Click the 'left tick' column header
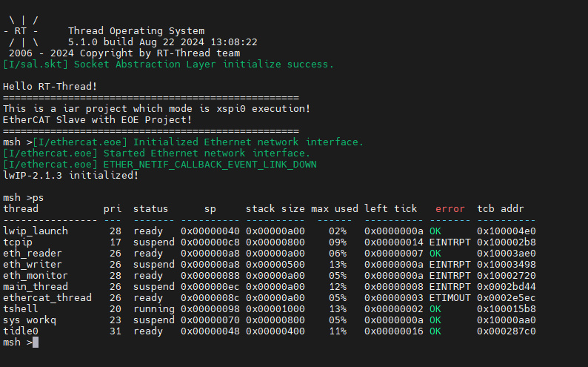 (391, 209)
